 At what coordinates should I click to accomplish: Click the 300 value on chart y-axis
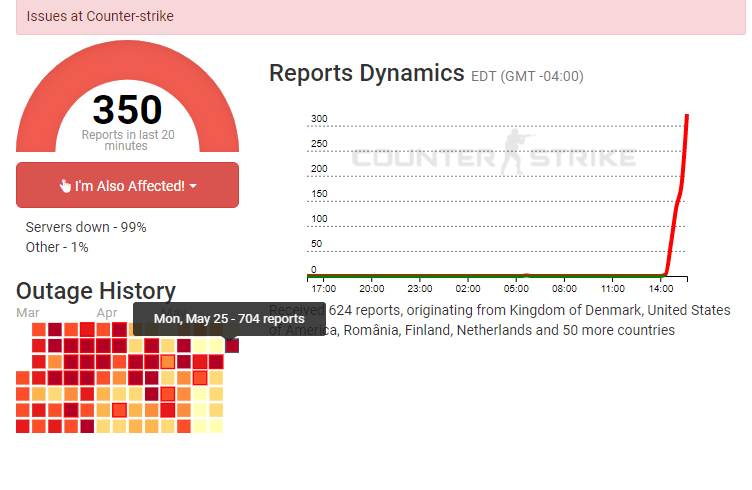(x=319, y=118)
